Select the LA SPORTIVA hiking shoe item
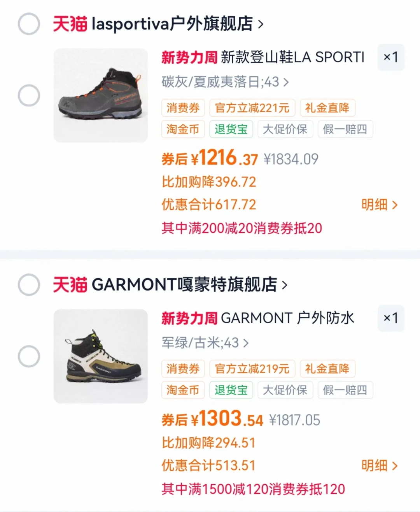 click(x=29, y=95)
